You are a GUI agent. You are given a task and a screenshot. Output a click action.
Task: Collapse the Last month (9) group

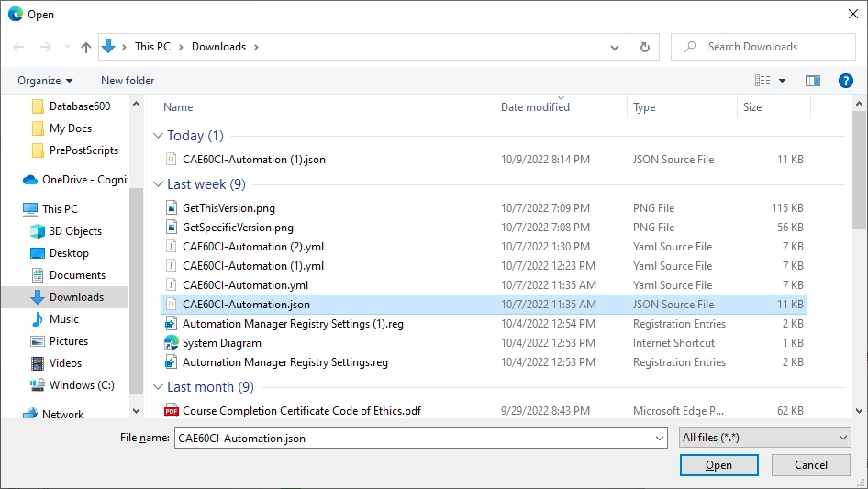coord(158,387)
